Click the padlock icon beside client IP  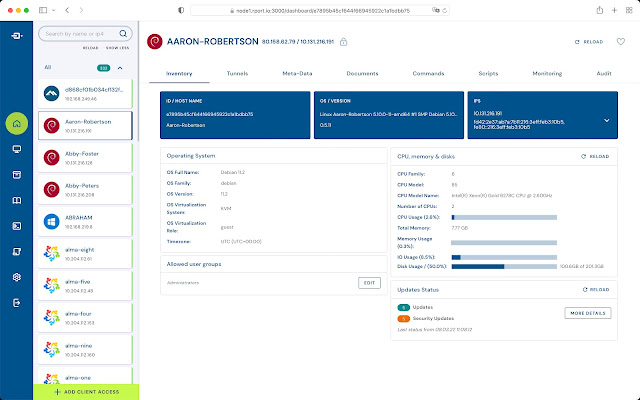pyautogui.click(x=344, y=42)
